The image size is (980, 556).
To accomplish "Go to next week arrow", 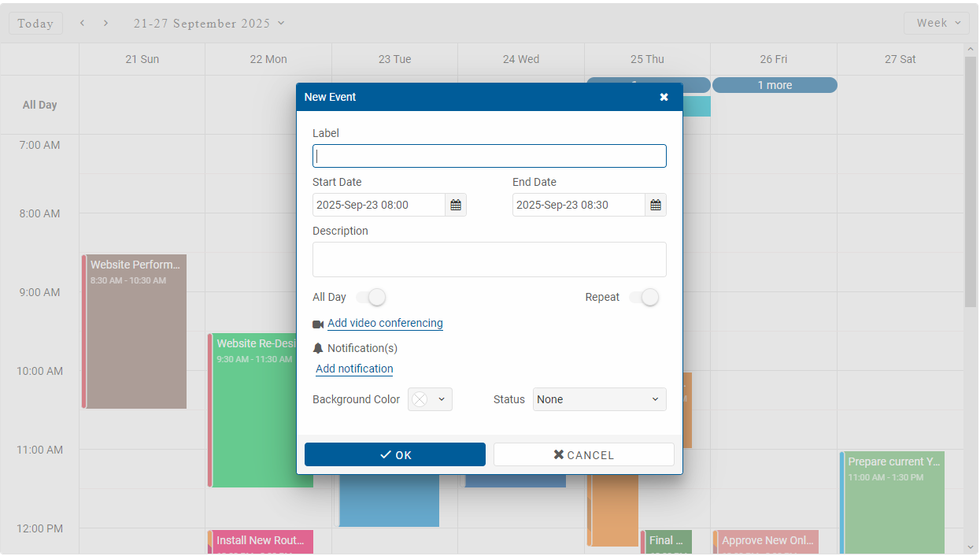I will point(105,23).
